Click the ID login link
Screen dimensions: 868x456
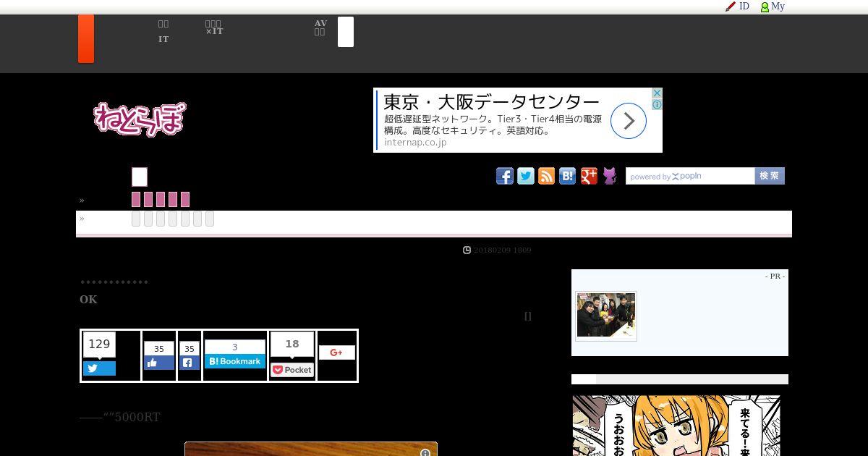pyautogui.click(x=744, y=7)
